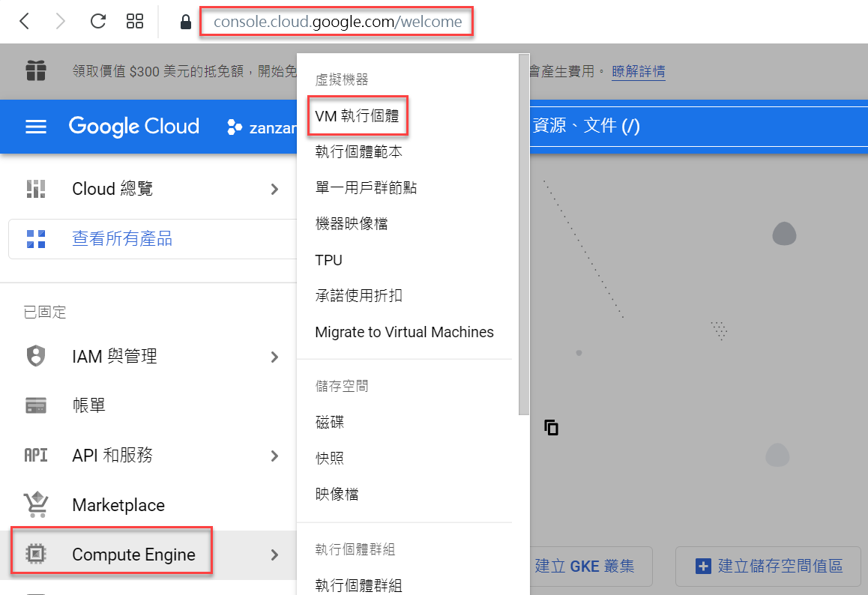Click the Marketplace shopping cart icon

[x=36, y=504]
